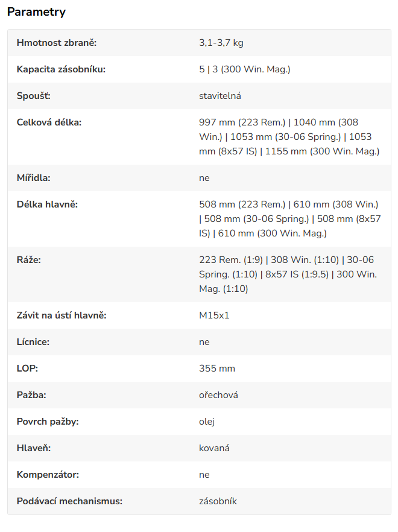Click the Parametry heading
The image size is (398, 532).
click(36, 12)
